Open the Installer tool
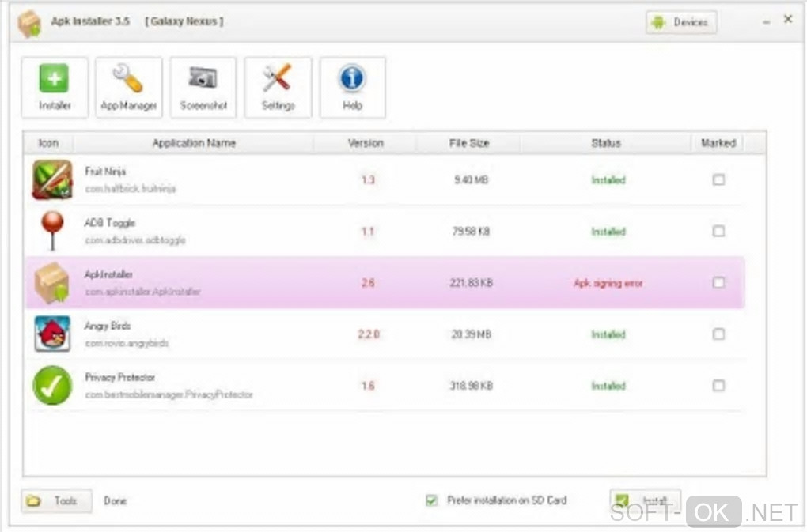 55,88
